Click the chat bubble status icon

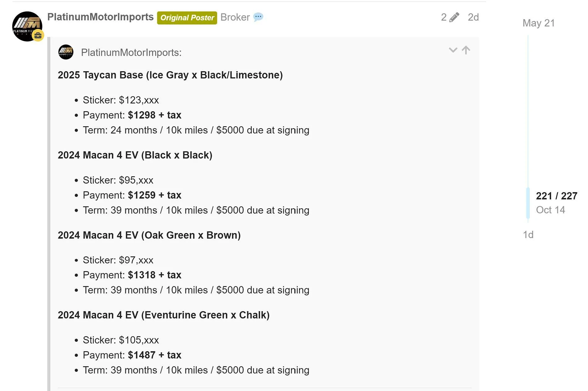click(x=258, y=17)
